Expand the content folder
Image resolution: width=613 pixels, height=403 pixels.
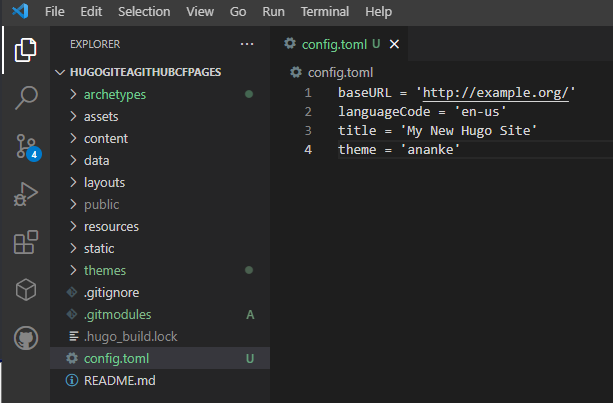tap(105, 138)
